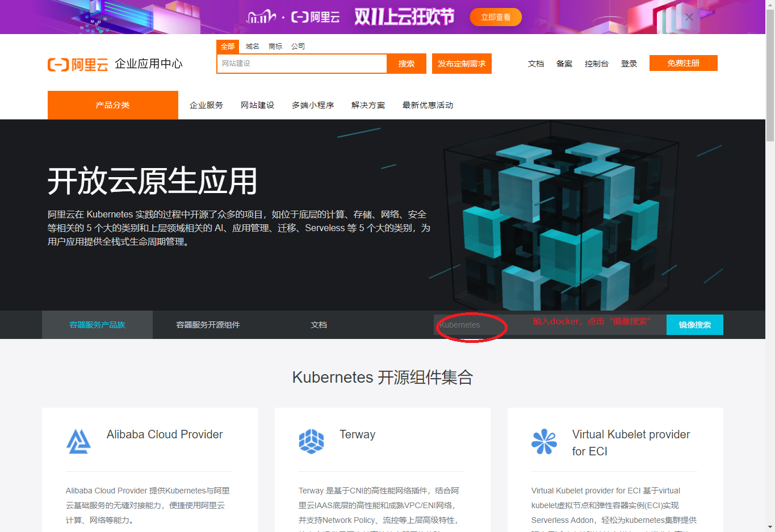This screenshot has width=775, height=532.
Task: Select the 公司 search category
Action: click(298, 46)
